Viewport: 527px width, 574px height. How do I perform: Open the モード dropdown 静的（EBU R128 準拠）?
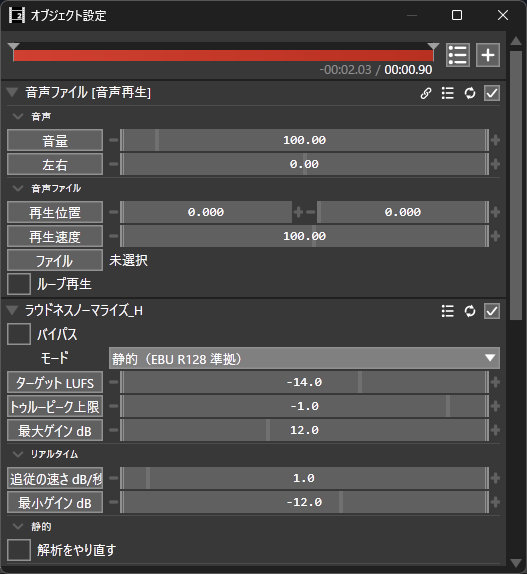pyautogui.click(x=304, y=358)
